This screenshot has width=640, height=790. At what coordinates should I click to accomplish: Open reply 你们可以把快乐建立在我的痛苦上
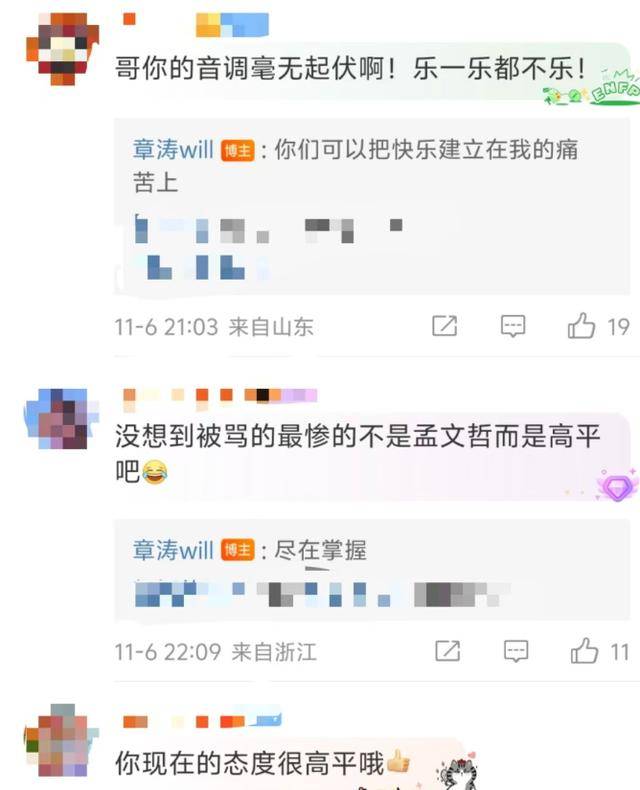point(355,166)
